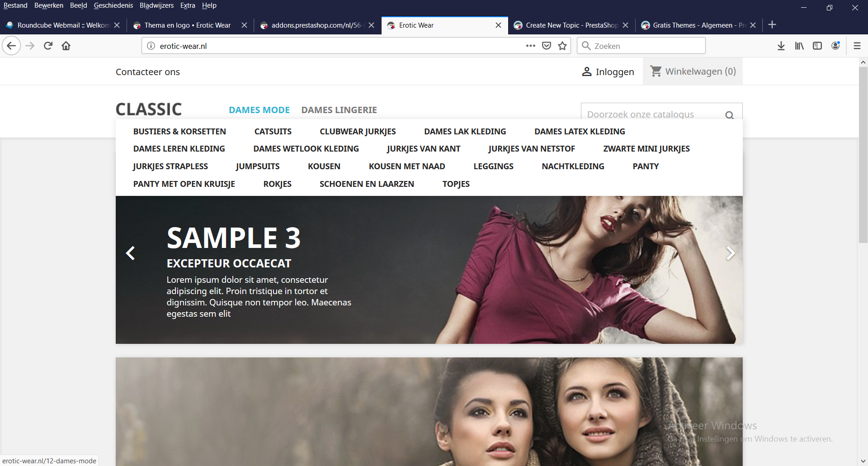Open the page actions three-dot menu

point(531,46)
